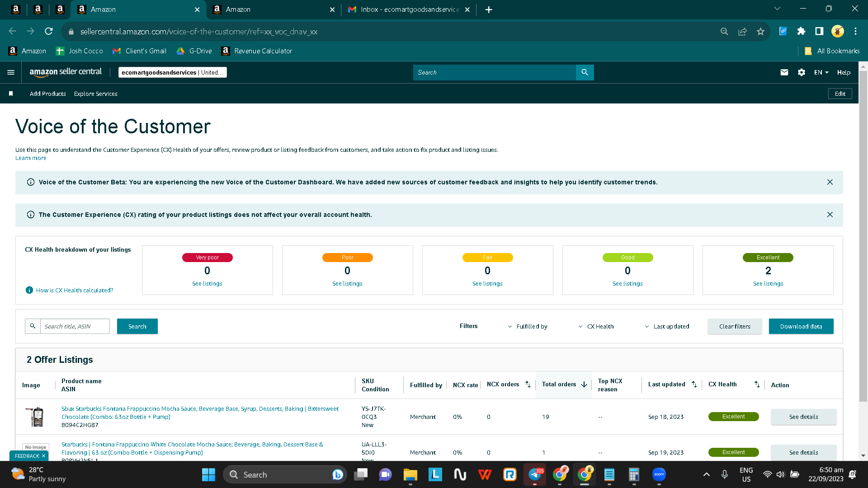
Task: Click the Windows taskbar Search box
Action: [x=285, y=474]
